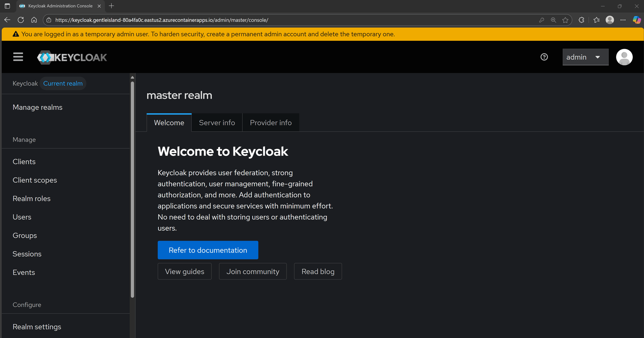The height and width of the screenshot is (338, 644).
Task: Click the browser zoom magnifier icon
Action: (x=553, y=20)
